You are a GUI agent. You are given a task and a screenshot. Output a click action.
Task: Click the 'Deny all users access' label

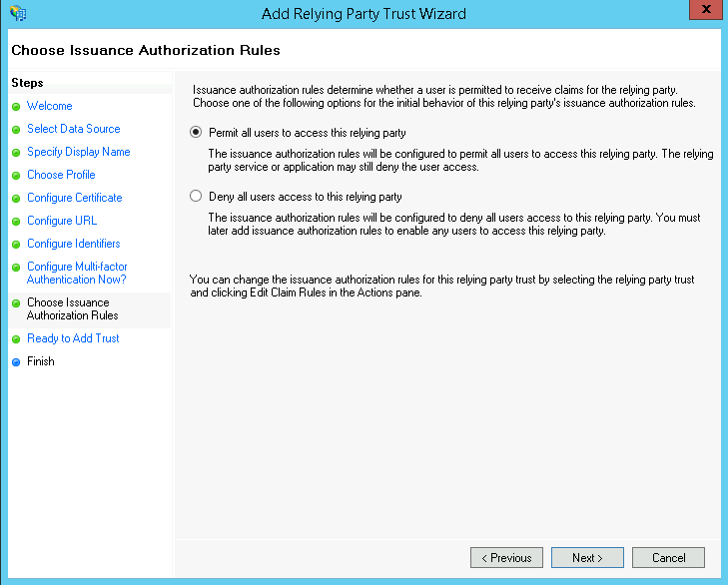(306, 197)
